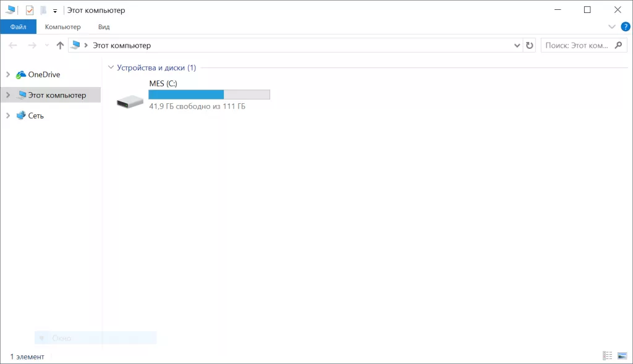Screen dimensions: 633x364
Task: Expand the OneDrive tree node
Action: 7,74
